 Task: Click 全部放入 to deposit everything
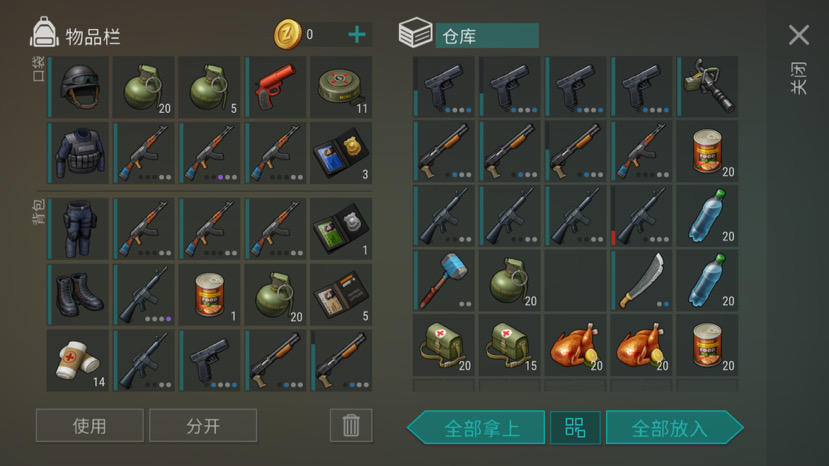674,427
